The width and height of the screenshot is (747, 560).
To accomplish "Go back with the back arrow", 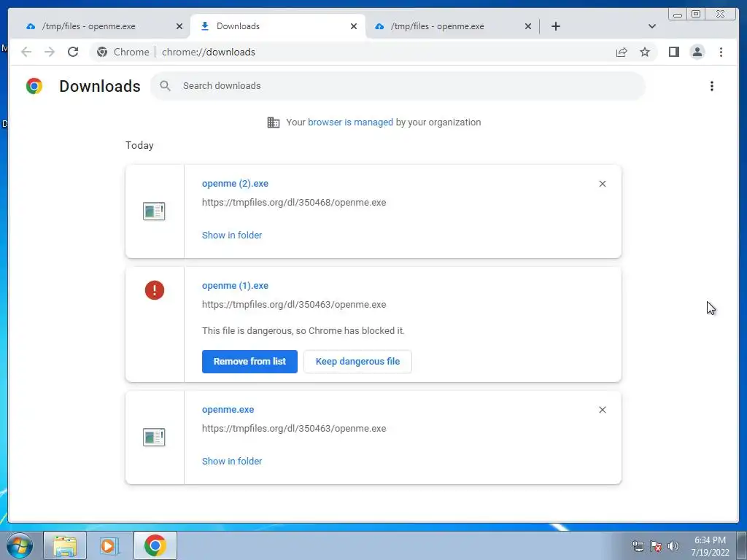I will click(x=26, y=52).
